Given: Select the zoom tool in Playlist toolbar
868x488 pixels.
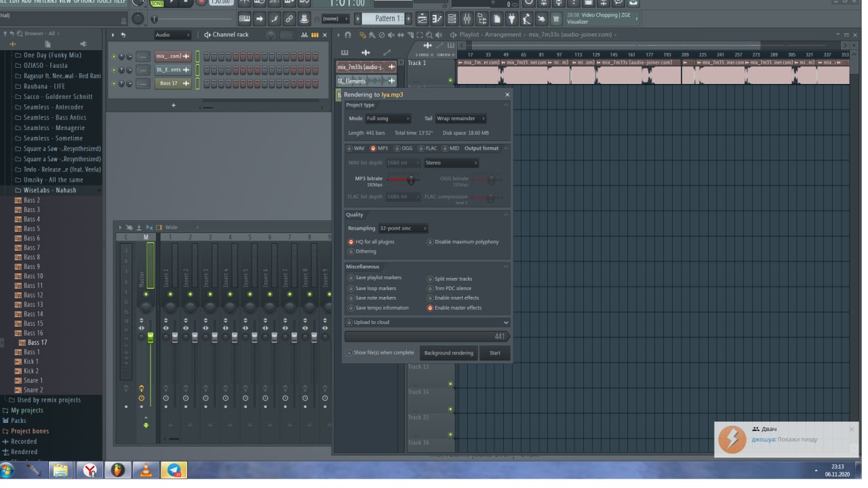Looking at the screenshot, I should tap(429, 35).
